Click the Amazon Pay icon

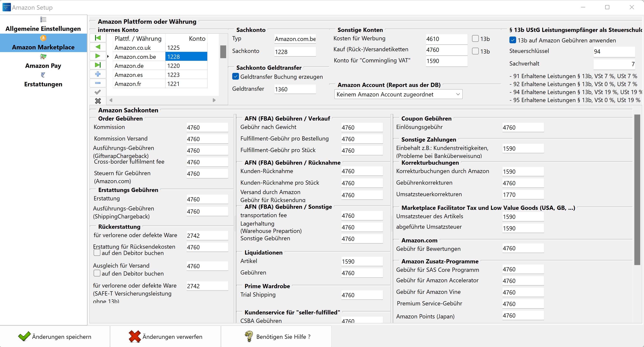(x=43, y=57)
